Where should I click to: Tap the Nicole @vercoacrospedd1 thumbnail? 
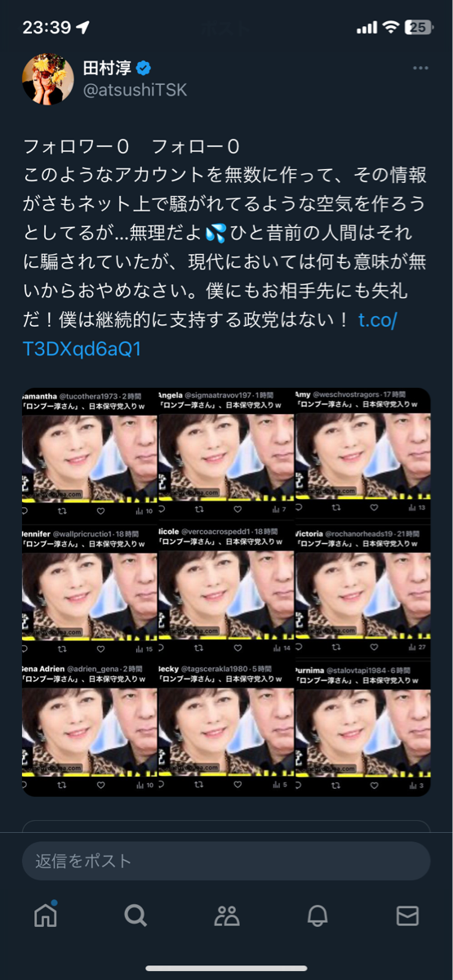(225, 591)
